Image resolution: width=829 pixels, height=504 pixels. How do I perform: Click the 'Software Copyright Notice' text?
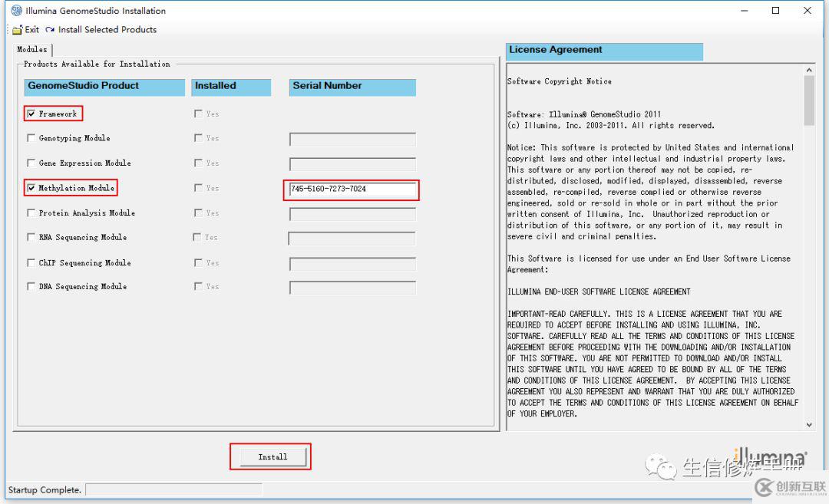pos(560,81)
